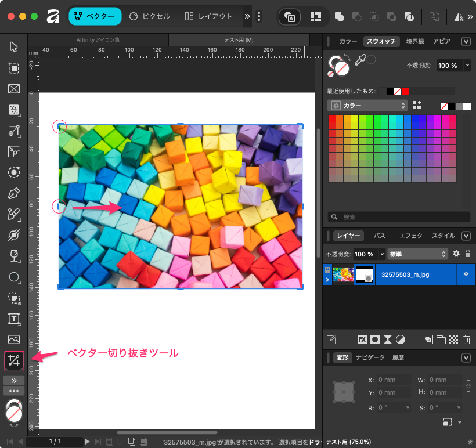Image resolution: width=476 pixels, height=448 pixels.
Task: Switch to the 境界線 tab
Action: coord(416,41)
